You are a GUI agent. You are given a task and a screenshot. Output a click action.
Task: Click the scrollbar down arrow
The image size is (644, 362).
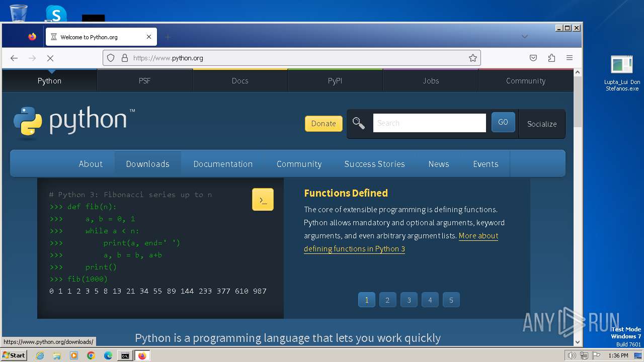pos(578,342)
